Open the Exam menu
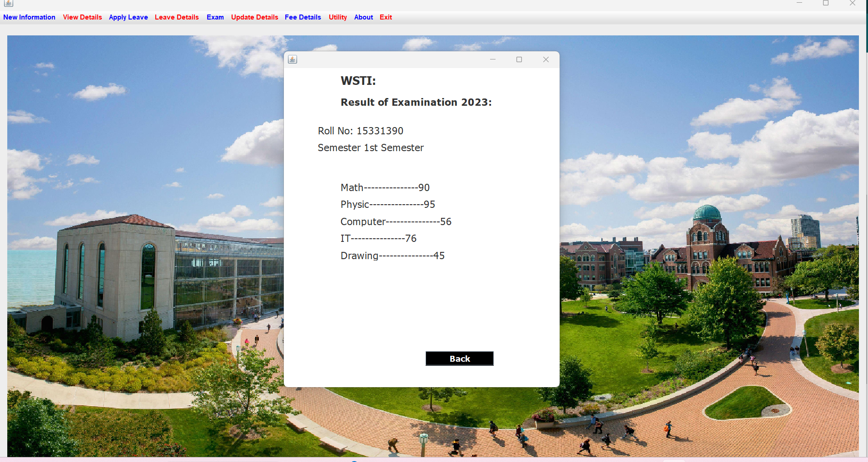The height and width of the screenshot is (462, 868). point(215,17)
